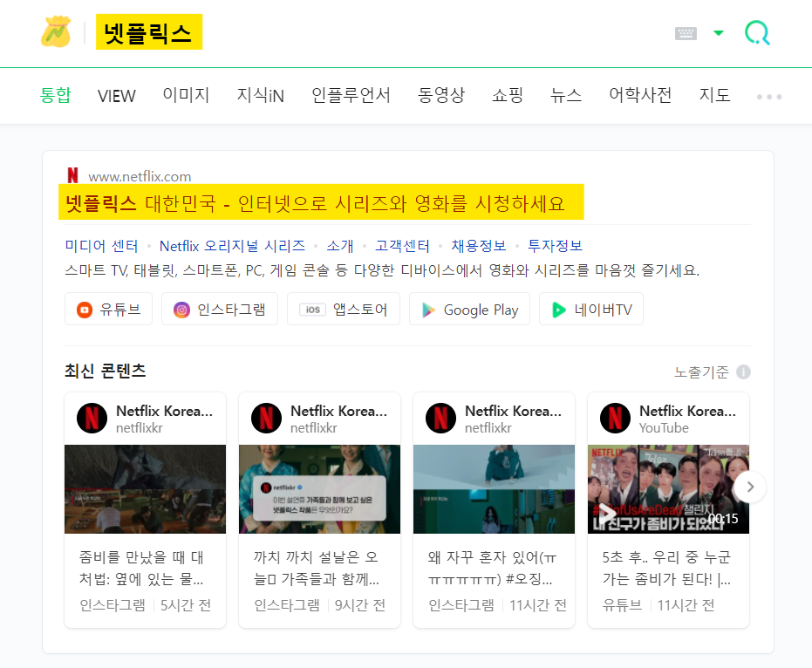The image size is (812, 668).
Task: Open the post titled 5초 후.. 우리 중 누군가는
Action: pyautogui.click(x=666, y=568)
